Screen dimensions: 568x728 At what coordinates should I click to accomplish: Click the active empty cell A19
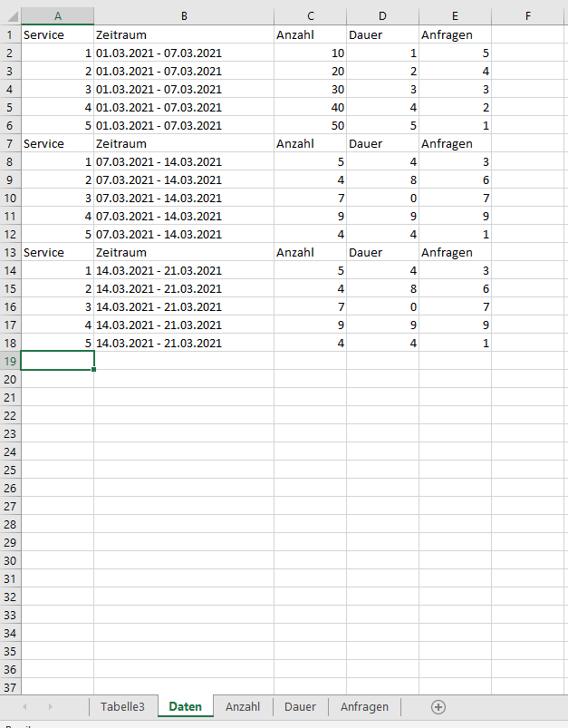58,361
